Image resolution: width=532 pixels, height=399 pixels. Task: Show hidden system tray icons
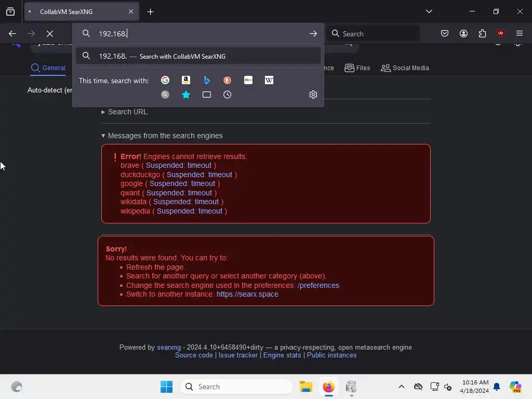coord(402,387)
